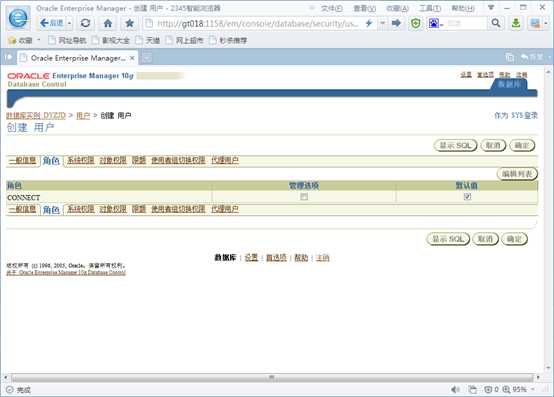Click the 注销 link in page header
Screen dimensions: 554x397
pos(521,75)
